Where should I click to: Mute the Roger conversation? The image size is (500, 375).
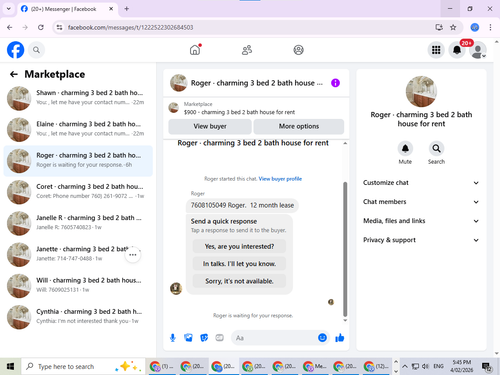[x=405, y=149]
